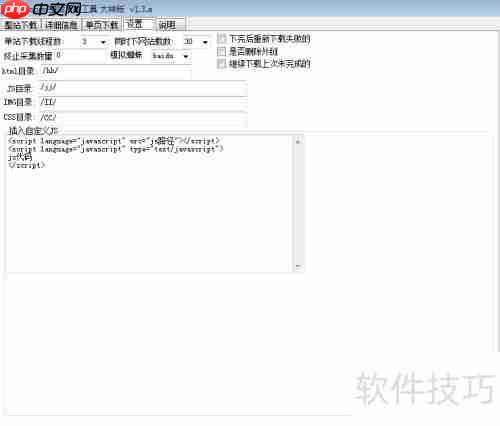
Task: Click the CSS目录 path field
Action: [143, 117]
